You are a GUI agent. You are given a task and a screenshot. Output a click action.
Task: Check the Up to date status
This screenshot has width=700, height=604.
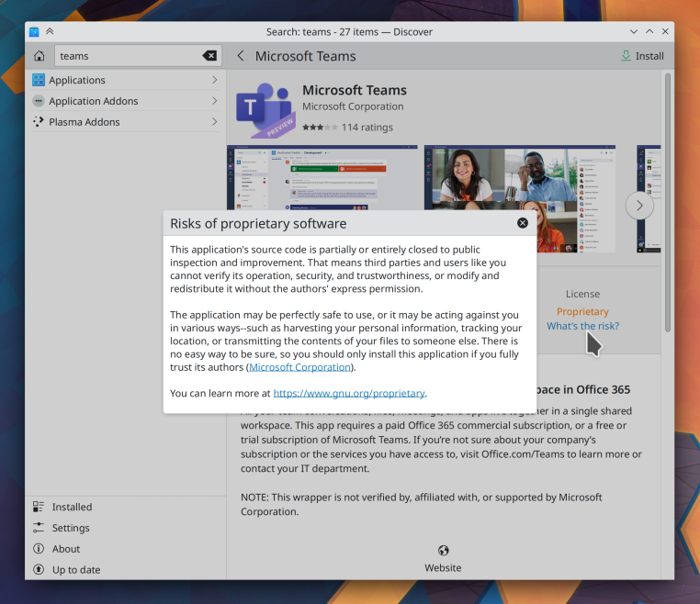75,570
